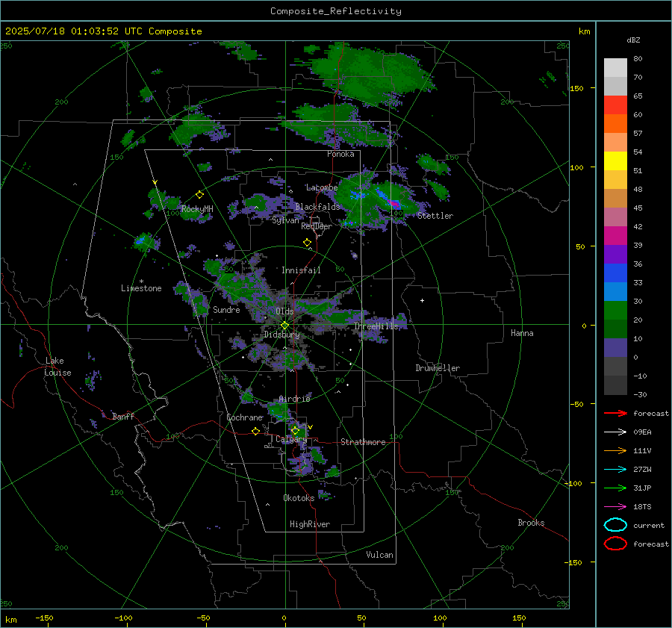Pick the red 60-65 dBZ swatch

point(615,105)
